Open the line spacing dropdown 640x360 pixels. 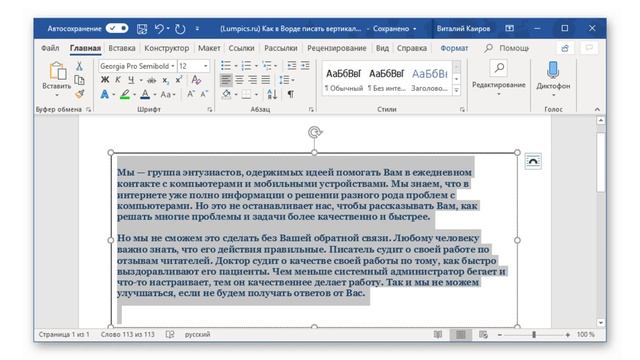pyautogui.click(x=286, y=80)
